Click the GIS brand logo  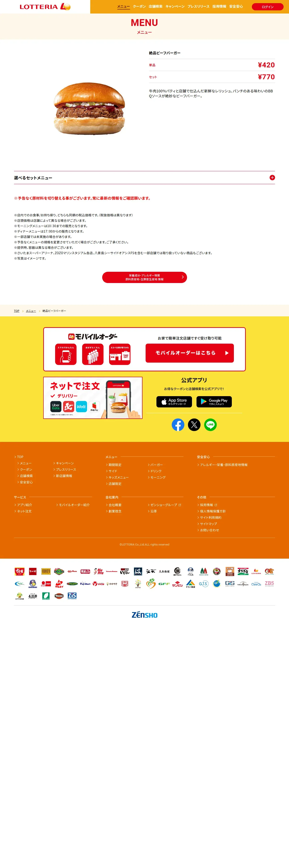[230, 584]
